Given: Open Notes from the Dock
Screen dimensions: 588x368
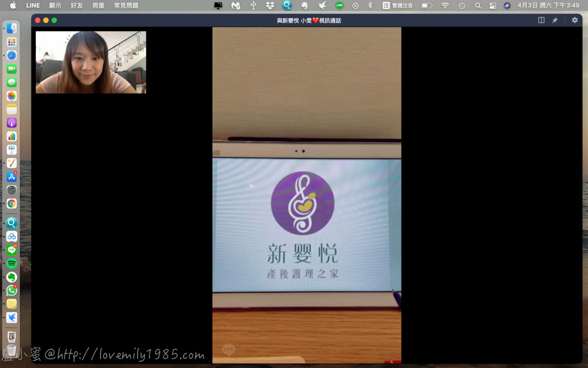Looking at the screenshot, I should [12, 110].
